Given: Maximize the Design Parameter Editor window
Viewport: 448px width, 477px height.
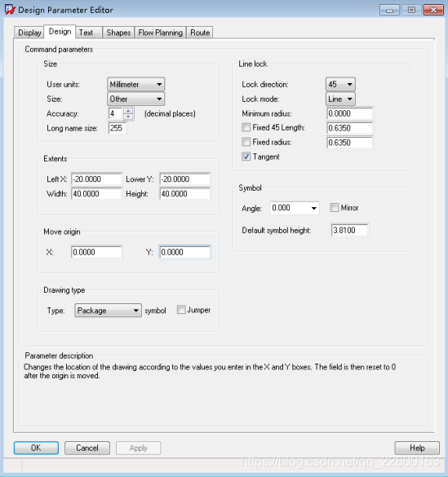Looking at the screenshot, I should point(411,10).
